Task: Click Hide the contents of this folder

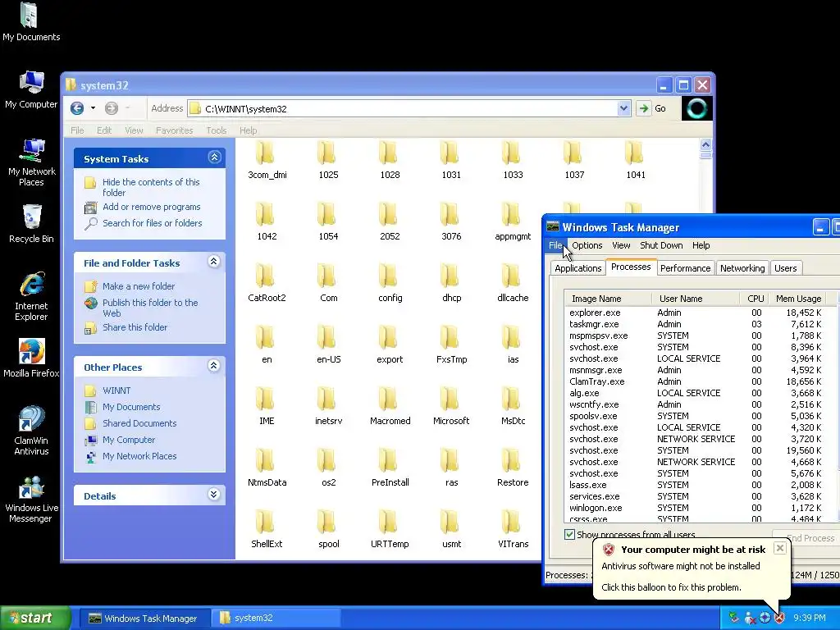Action: 151,188
